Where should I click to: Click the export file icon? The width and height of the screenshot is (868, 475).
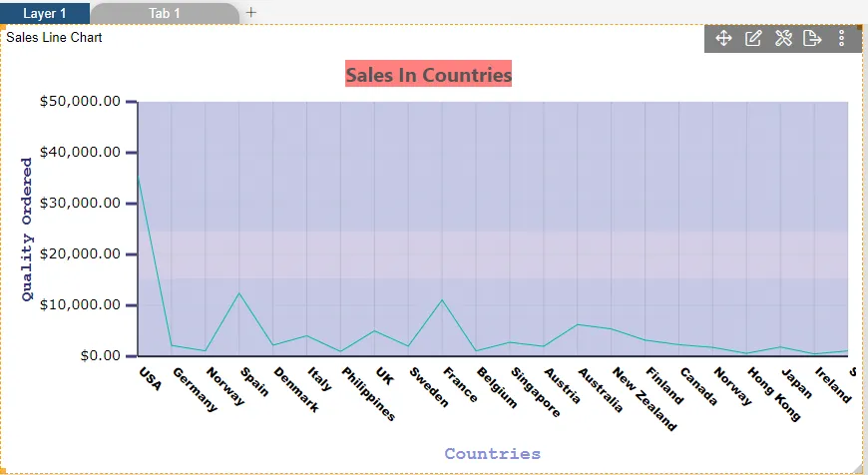(812, 39)
